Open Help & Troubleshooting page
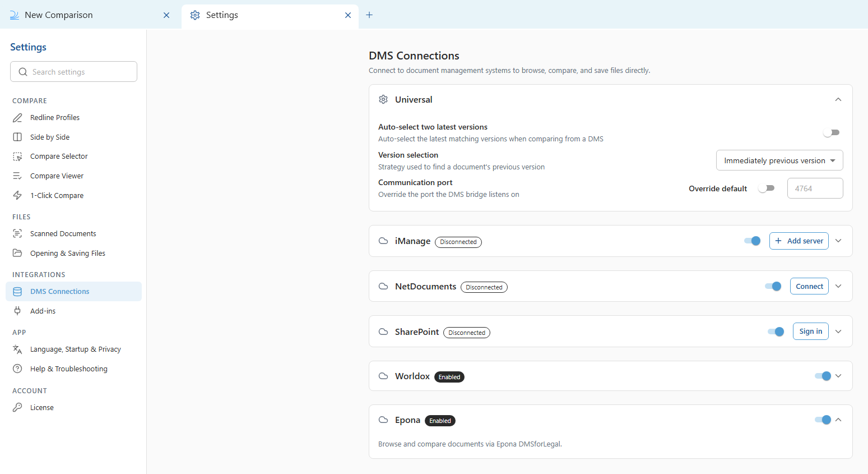Screen dimensions: 868x474 point(73,369)
